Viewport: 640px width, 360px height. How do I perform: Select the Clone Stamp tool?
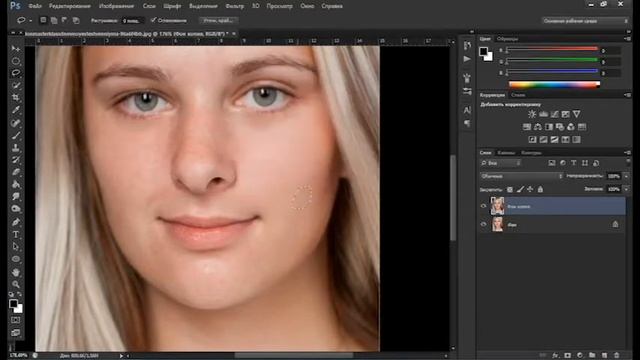point(16,147)
